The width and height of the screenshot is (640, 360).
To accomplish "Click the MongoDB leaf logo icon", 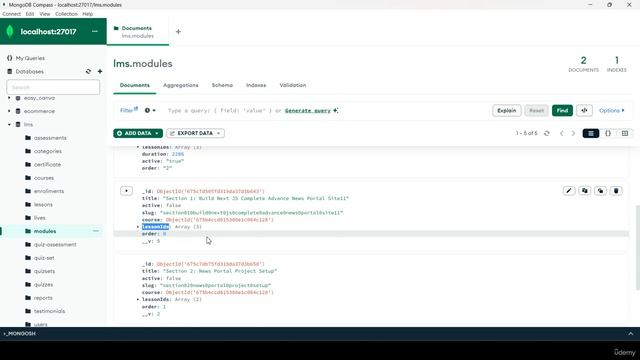I will tap(10, 31).
